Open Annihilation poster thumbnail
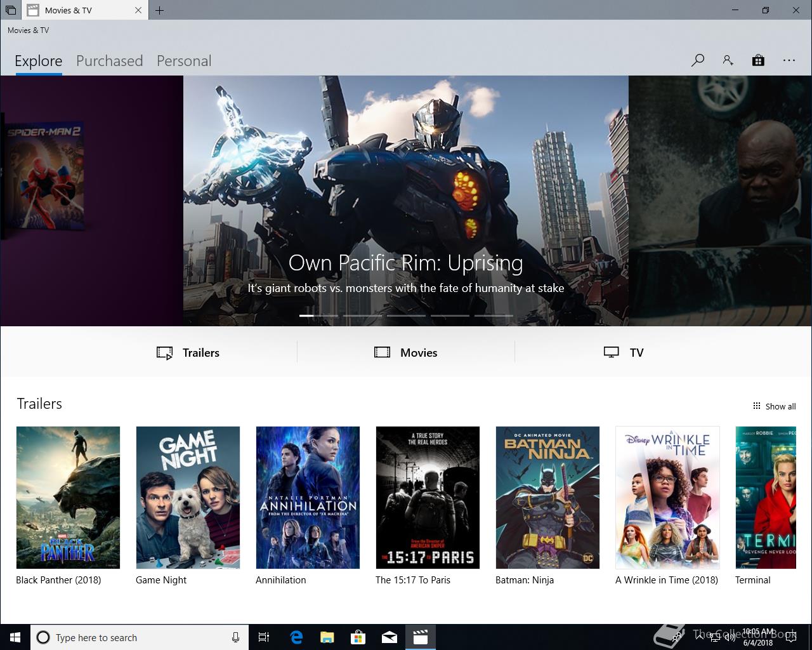 308,498
